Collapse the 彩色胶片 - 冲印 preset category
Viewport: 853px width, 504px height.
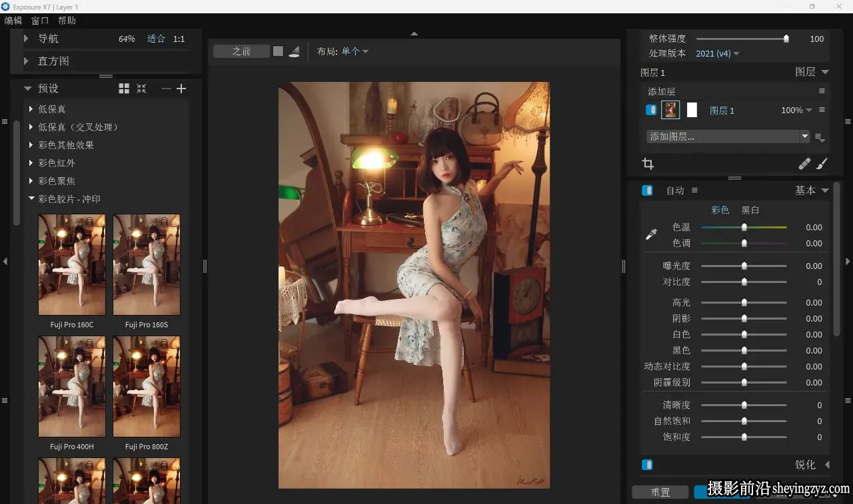[x=31, y=198]
